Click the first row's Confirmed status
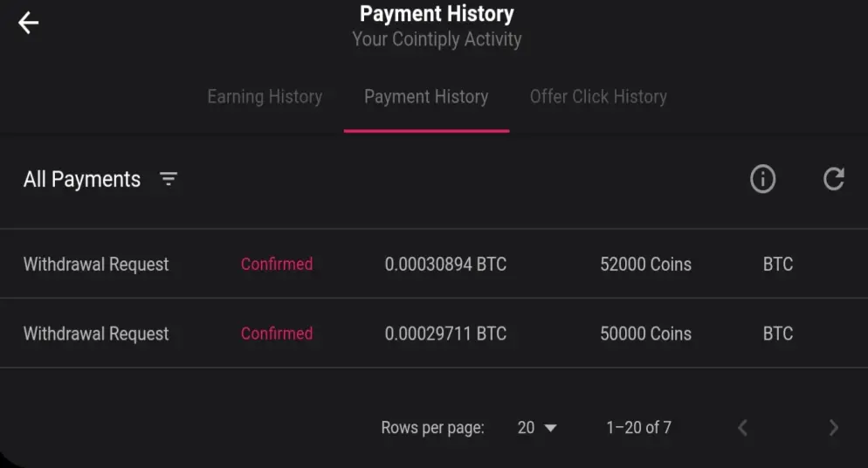Screen dimensions: 868x468 tap(277, 264)
